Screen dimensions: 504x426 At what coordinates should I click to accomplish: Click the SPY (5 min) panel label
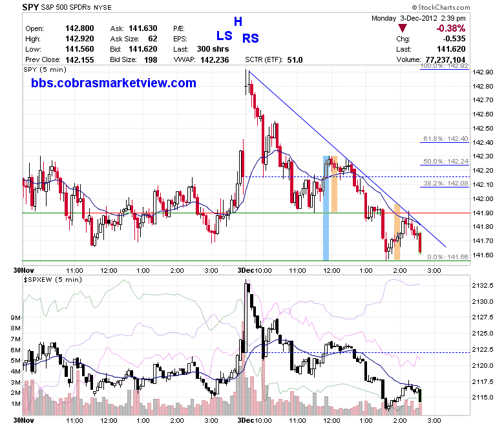coord(45,69)
